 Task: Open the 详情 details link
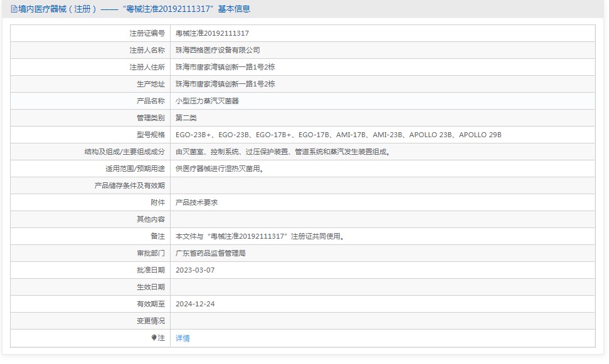pos(183,338)
